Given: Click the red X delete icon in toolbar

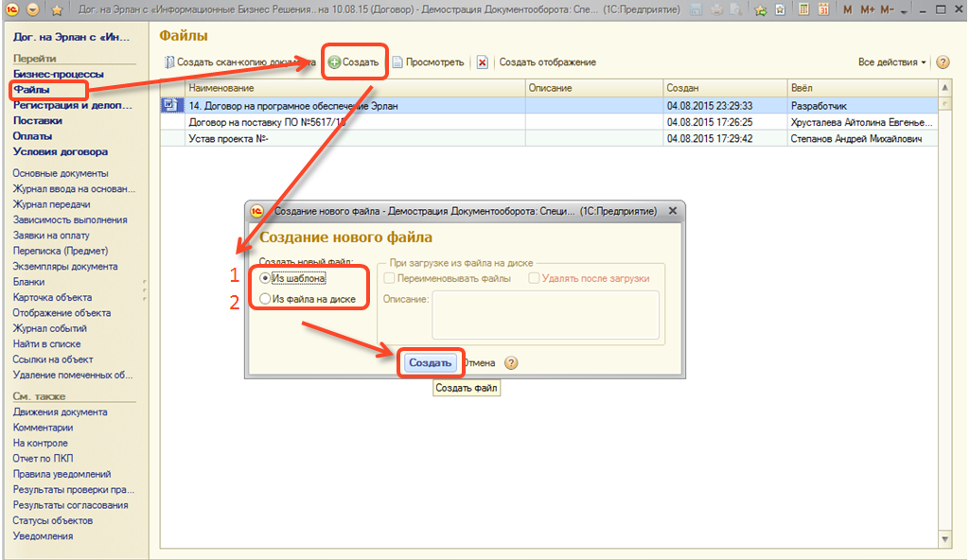Looking at the screenshot, I should tap(482, 62).
